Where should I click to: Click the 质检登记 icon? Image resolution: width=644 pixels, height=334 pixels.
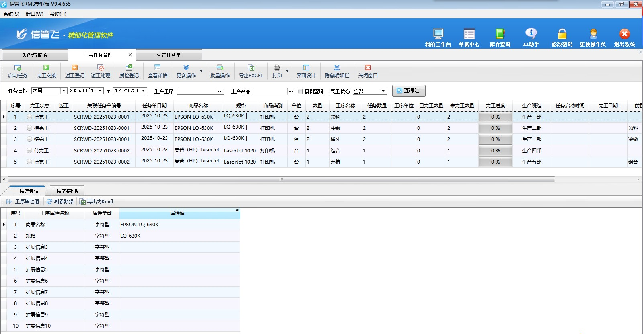pos(129,68)
